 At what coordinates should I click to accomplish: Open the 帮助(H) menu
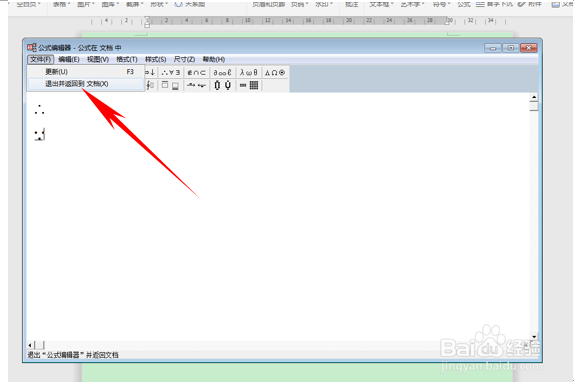point(213,59)
